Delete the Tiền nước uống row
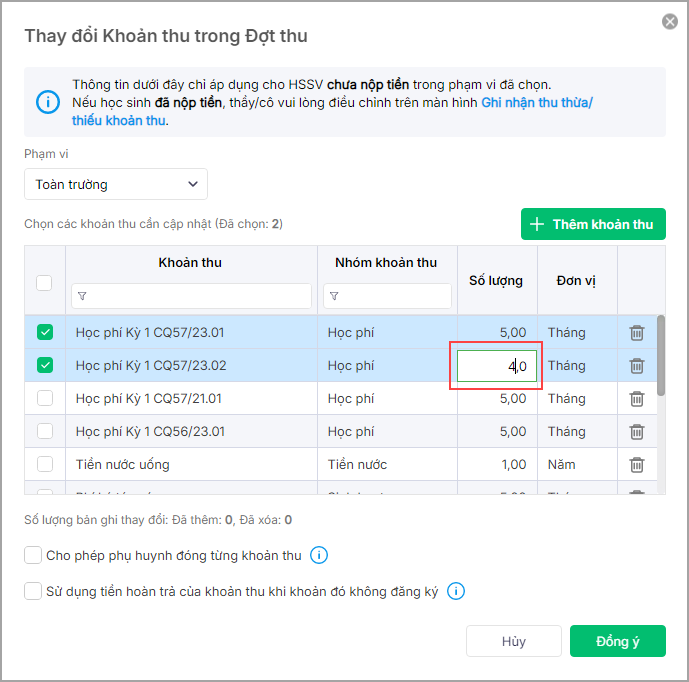The height and width of the screenshot is (682, 689). [637, 465]
